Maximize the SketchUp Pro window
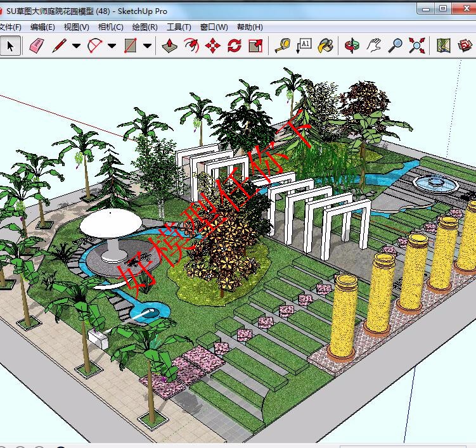Image resolution: width=476 pixels, height=448 pixels. [x=443, y=8]
